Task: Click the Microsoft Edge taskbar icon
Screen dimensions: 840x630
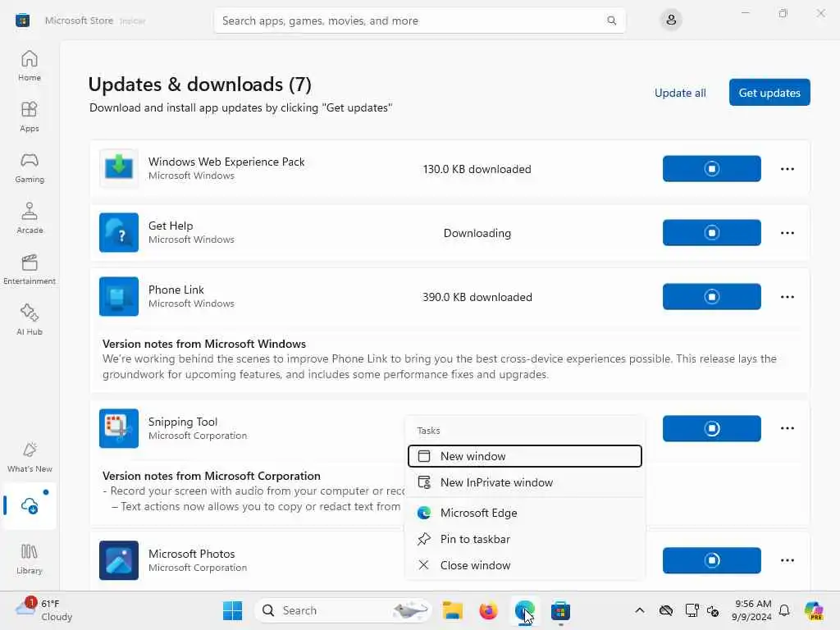Action: pos(524,610)
